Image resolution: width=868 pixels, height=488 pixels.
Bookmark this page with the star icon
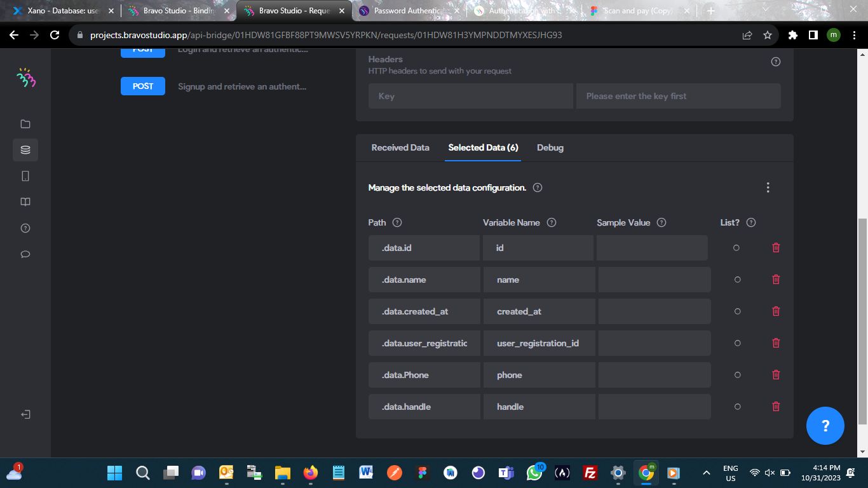pyautogui.click(x=767, y=36)
